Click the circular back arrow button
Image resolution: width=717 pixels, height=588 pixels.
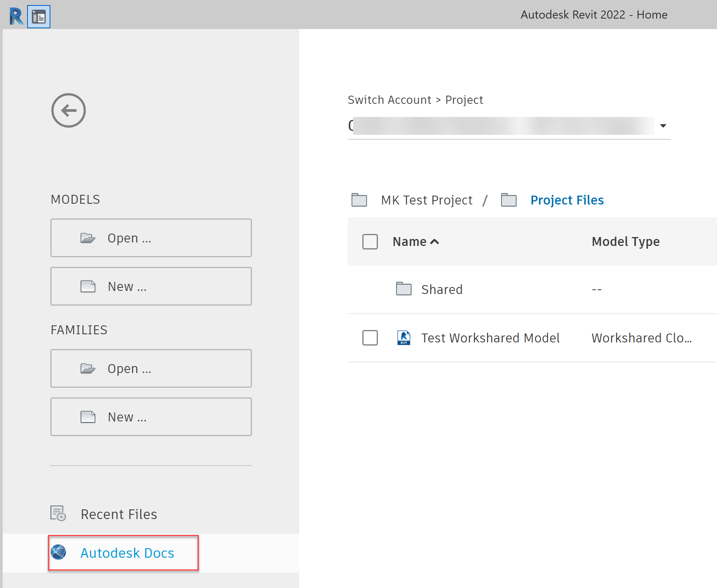69,110
